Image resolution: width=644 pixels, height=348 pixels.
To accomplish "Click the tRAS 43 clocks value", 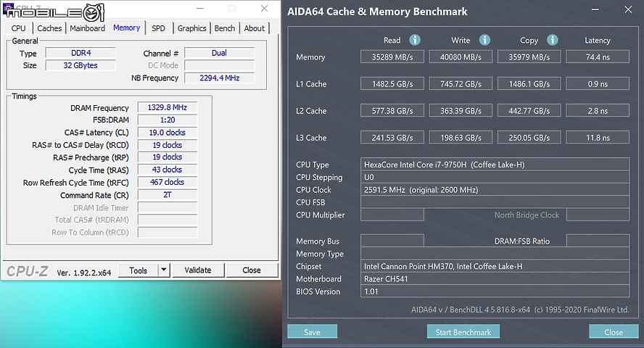I will [167, 170].
